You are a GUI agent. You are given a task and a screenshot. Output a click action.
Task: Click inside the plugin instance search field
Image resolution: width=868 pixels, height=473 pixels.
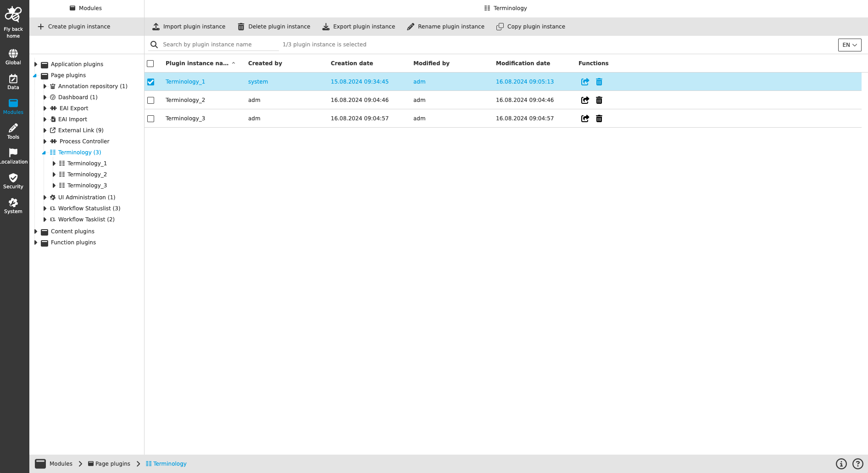(x=216, y=44)
